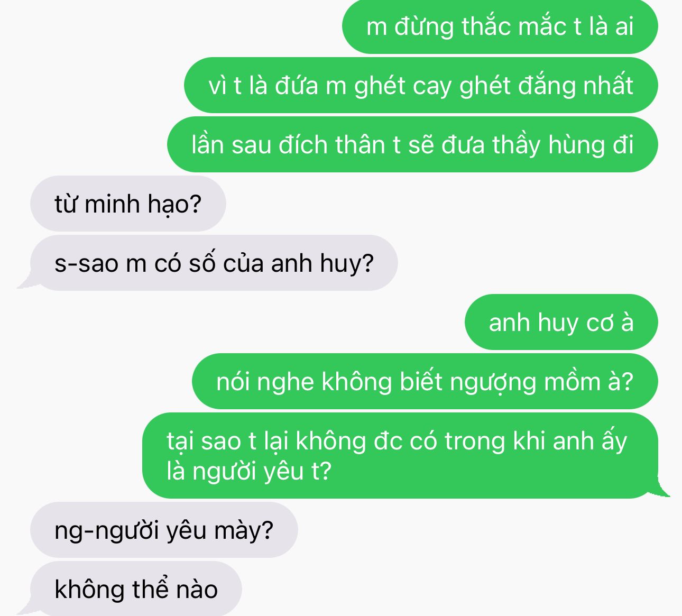
Task: Select the "s-sao m có số của" message bubble
Action: pos(214,263)
